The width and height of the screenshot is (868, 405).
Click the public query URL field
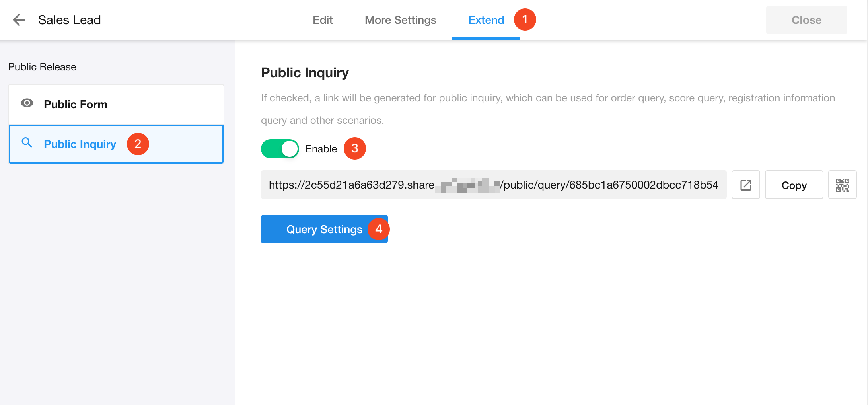pyautogui.click(x=493, y=185)
